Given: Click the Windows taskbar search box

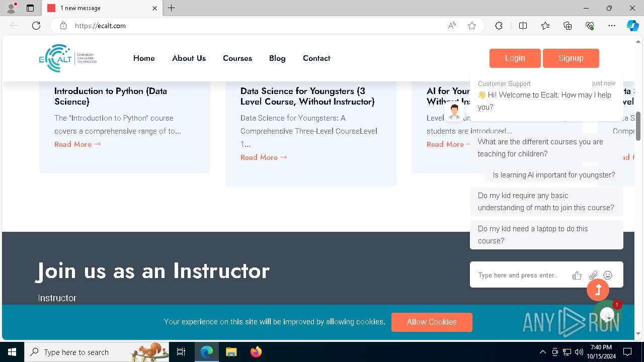Looking at the screenshot, I should (x=97, y=352).
